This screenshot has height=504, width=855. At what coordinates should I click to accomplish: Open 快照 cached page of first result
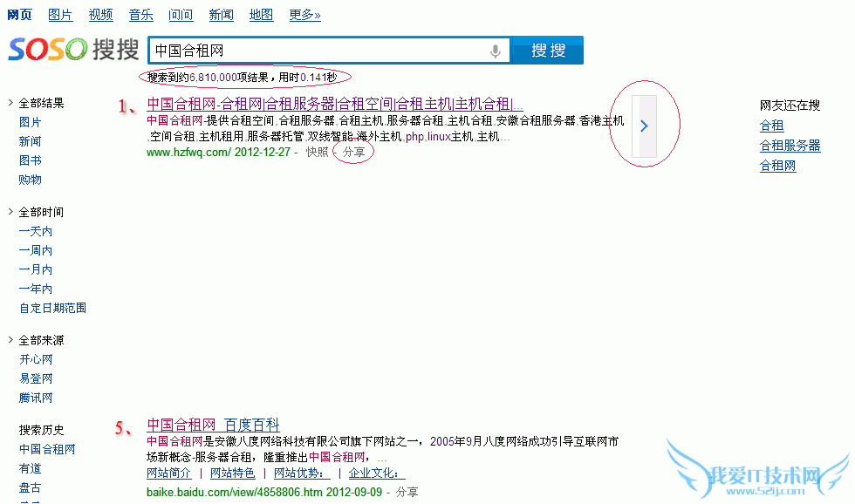click(x=317, y=152)
